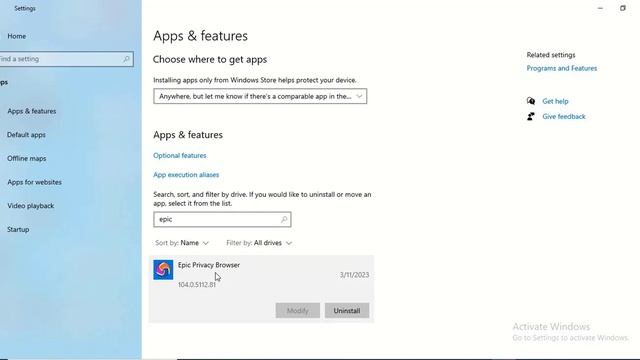
Task: Click the install date 3/11/2023
Action: [354, 275]
